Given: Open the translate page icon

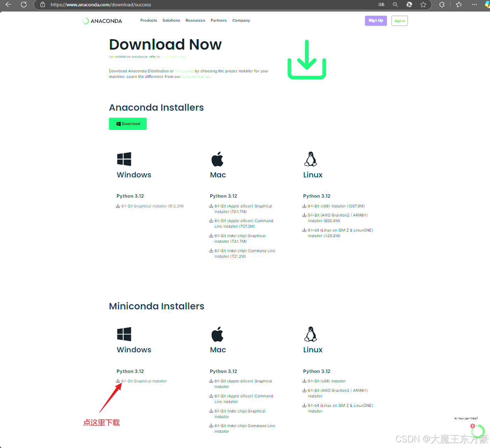Looking at the screenshot, I should pyautogui.click(x=381, y=5).
